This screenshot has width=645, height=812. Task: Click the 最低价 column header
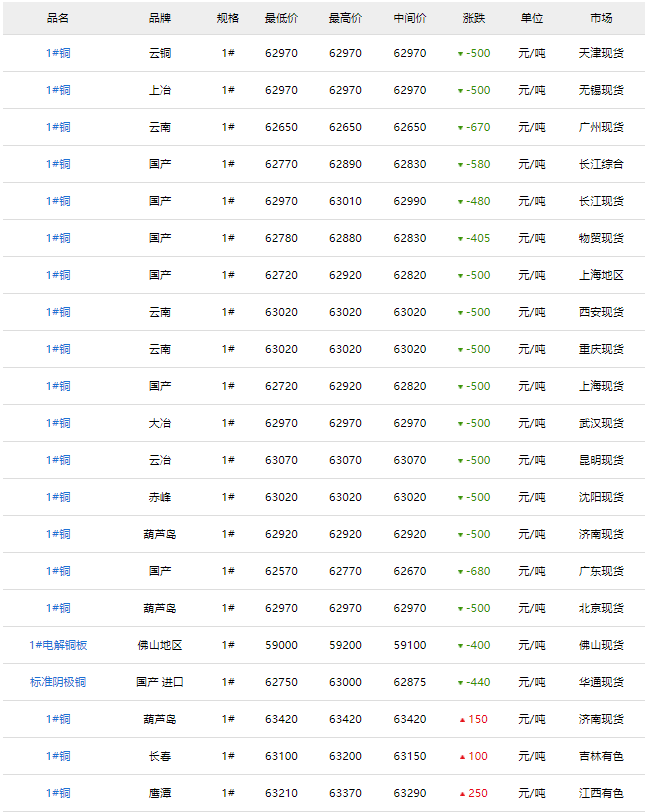pyautogui.click(x=281, y=18)
